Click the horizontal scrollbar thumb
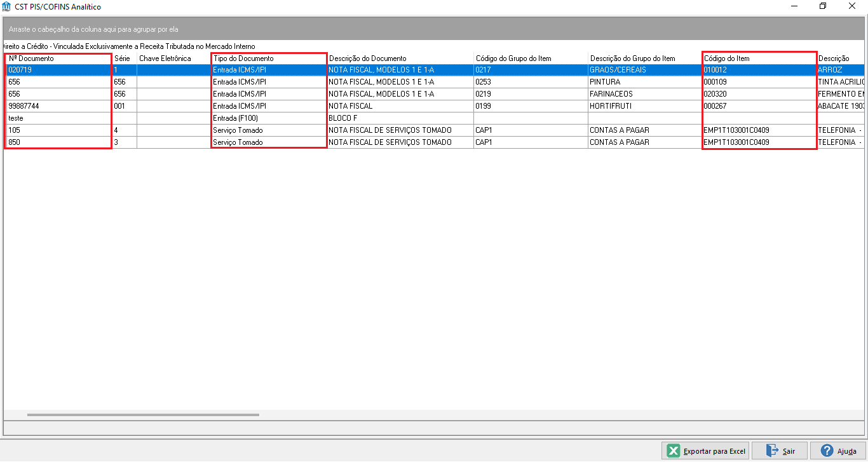 (143, 415)
